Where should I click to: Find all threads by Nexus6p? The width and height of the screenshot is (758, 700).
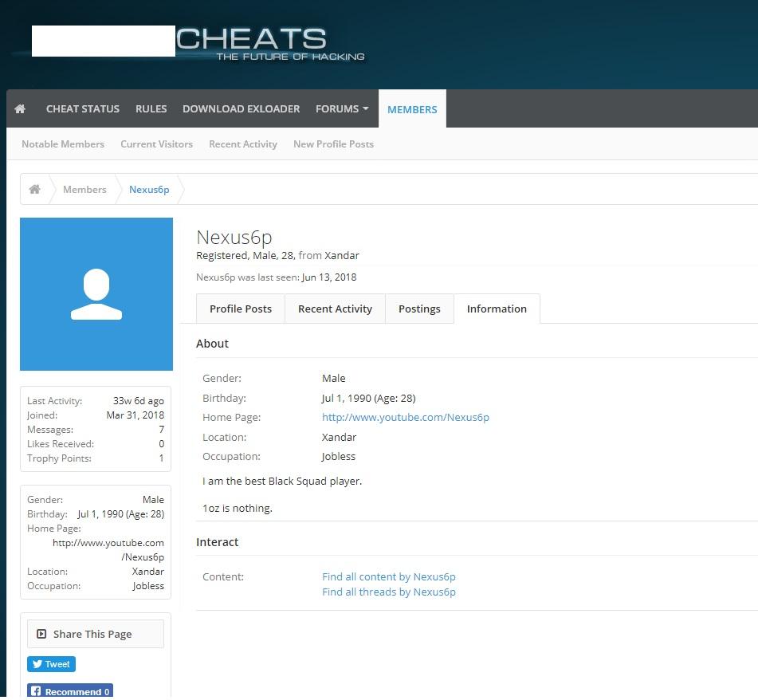388,592
